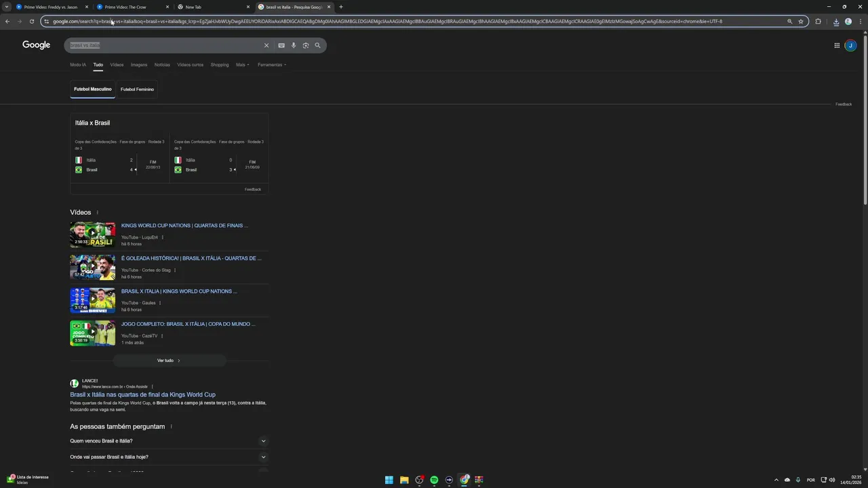This screenshot has width=868, height=488.
Task: Select the Modo IA search tab
Action: (78, 65)
